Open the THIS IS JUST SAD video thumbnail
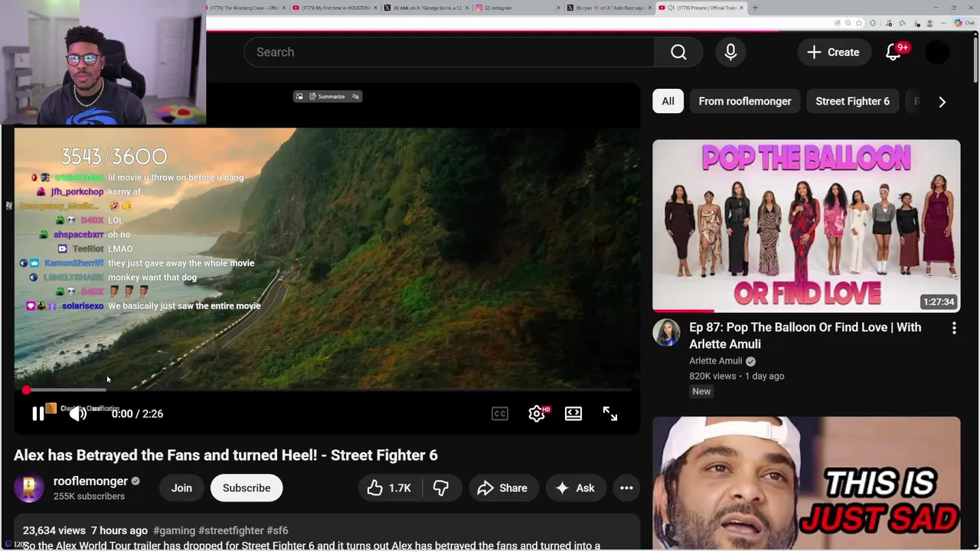 coord(806,484)
